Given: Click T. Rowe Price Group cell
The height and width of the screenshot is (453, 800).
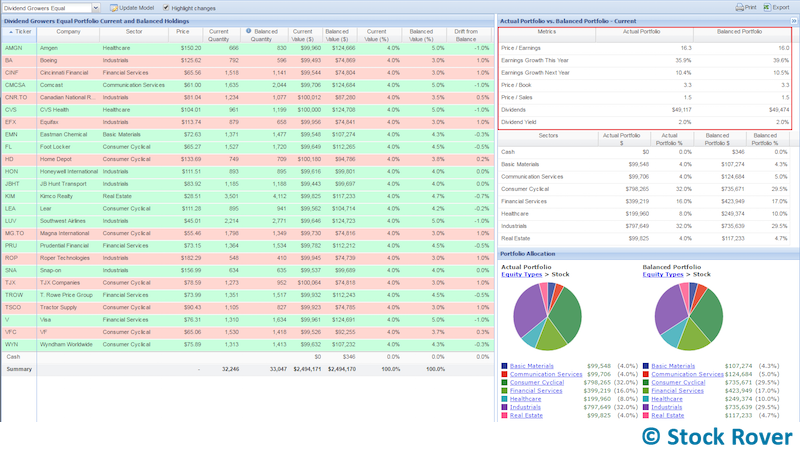Looking at the screenshot, I should [68, 295].
